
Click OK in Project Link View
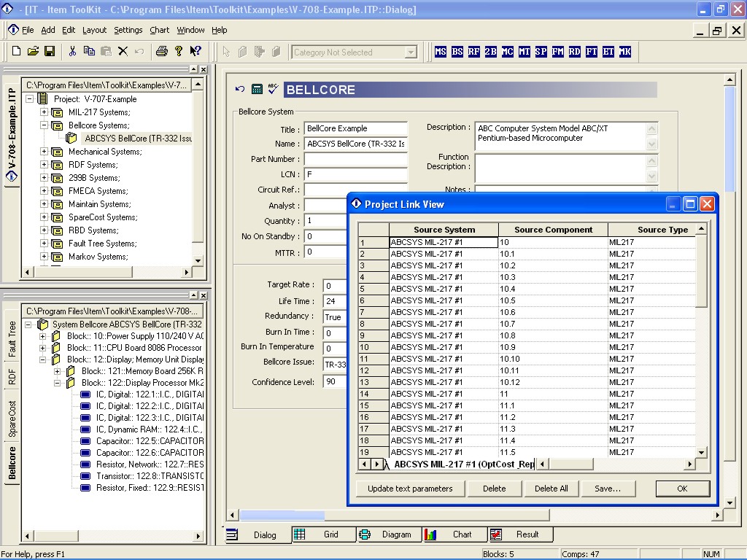point(683,489)
